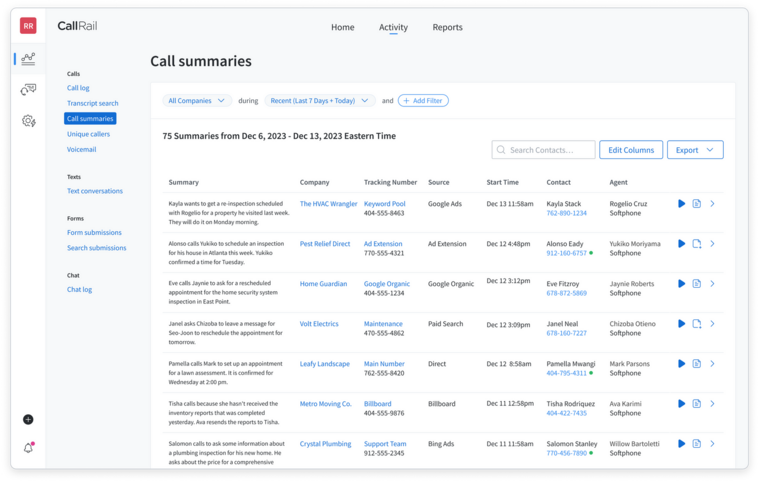Expand the Janel Neal call row chevron

[713, 324]
